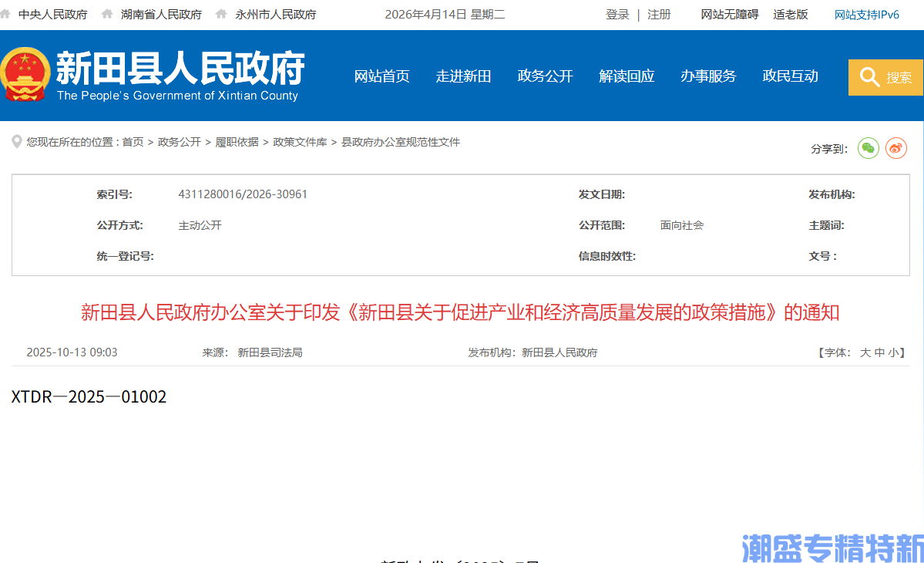The width and height of the screenshot is (924, 563).
Task: Share the page to Weibo
Action: tap(895, 148)
